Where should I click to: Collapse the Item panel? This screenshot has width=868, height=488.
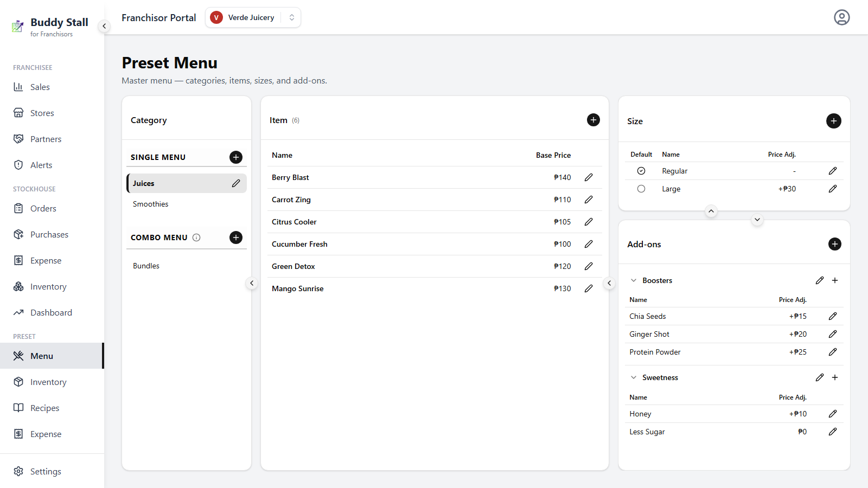609,283
